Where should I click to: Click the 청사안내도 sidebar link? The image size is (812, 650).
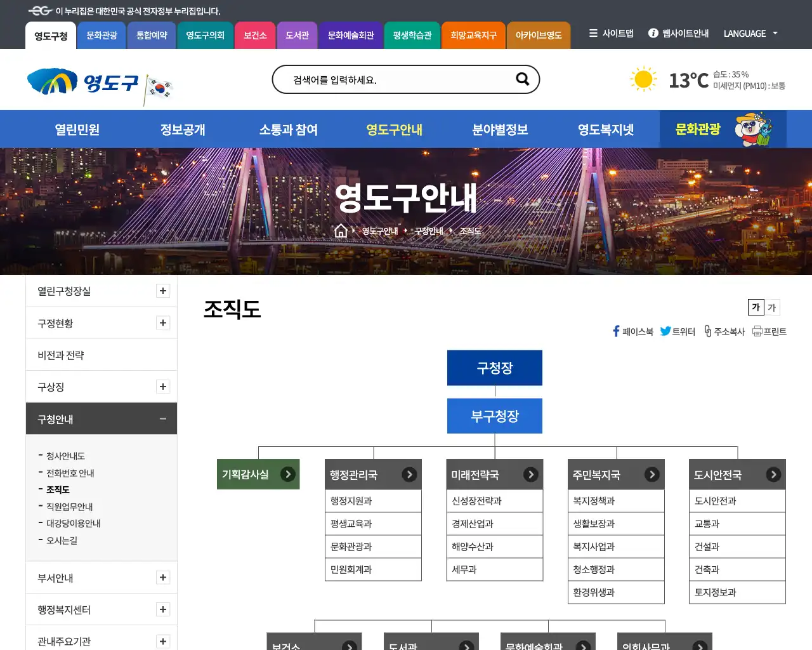[x=65, y=456]
